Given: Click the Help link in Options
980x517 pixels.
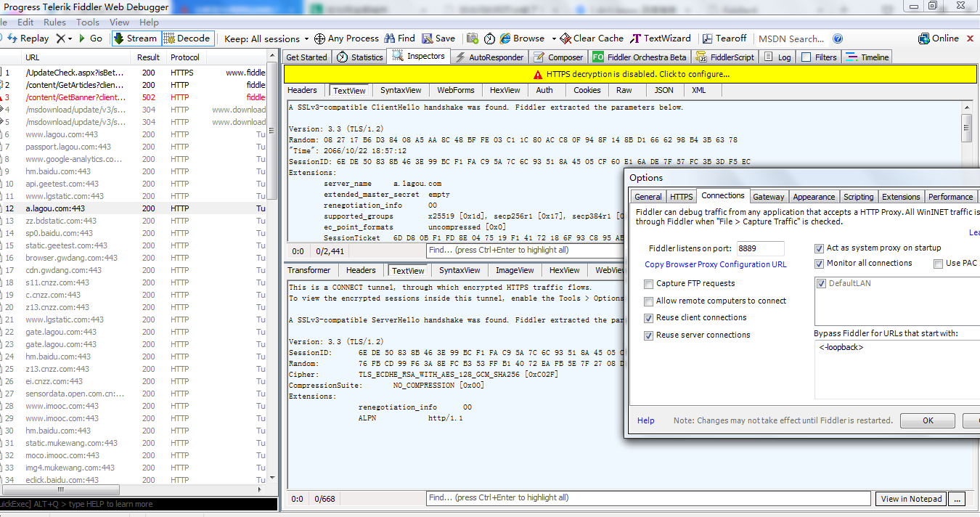Looking at the screenshot, I should click(645, 420).
